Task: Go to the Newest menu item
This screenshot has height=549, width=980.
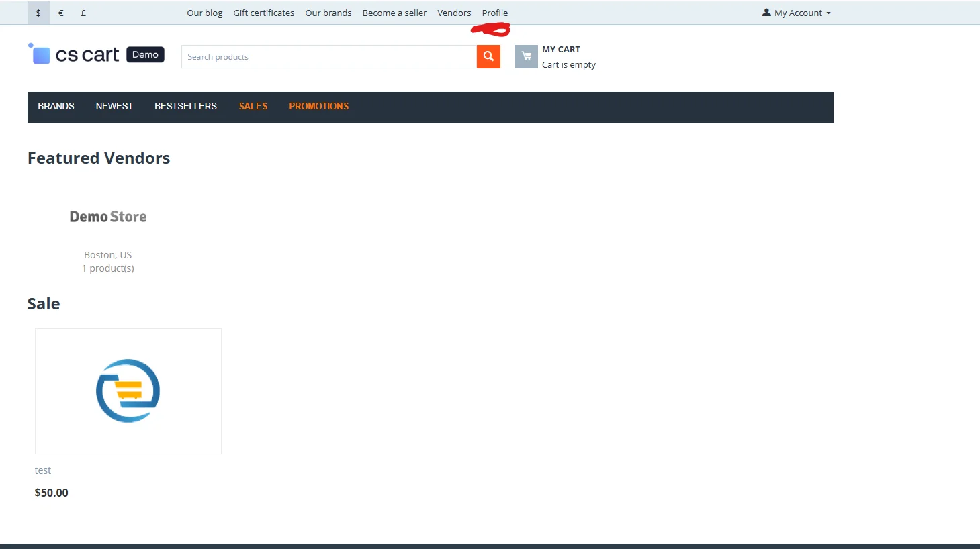Action: click(x=114, y=106)
